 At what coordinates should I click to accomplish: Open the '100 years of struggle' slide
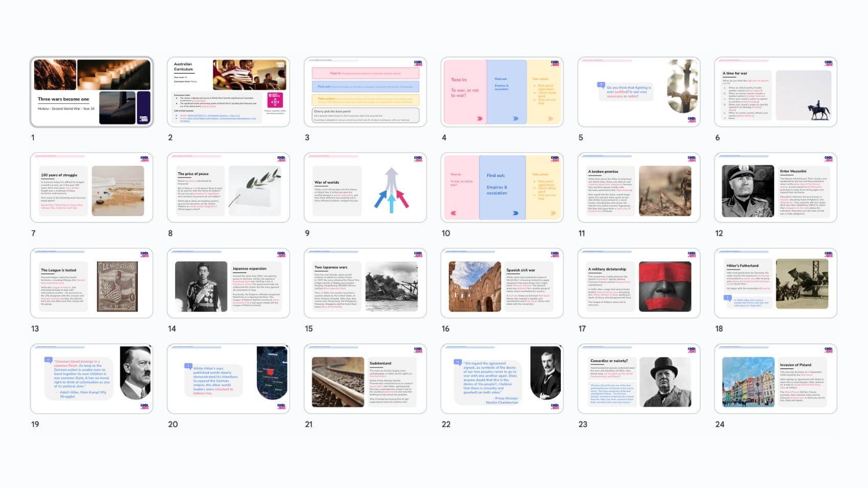92,188
